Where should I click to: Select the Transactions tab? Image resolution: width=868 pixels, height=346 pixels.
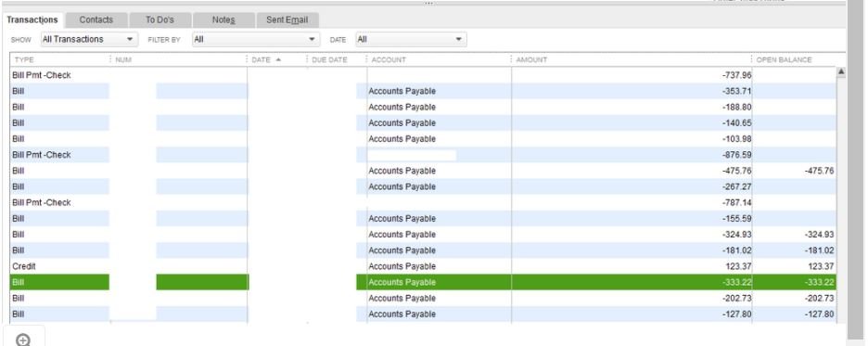(x=32, y=19)
